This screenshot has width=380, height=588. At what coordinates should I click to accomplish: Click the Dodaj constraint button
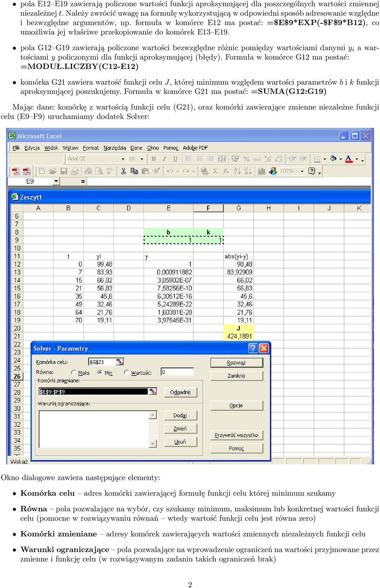180,415
